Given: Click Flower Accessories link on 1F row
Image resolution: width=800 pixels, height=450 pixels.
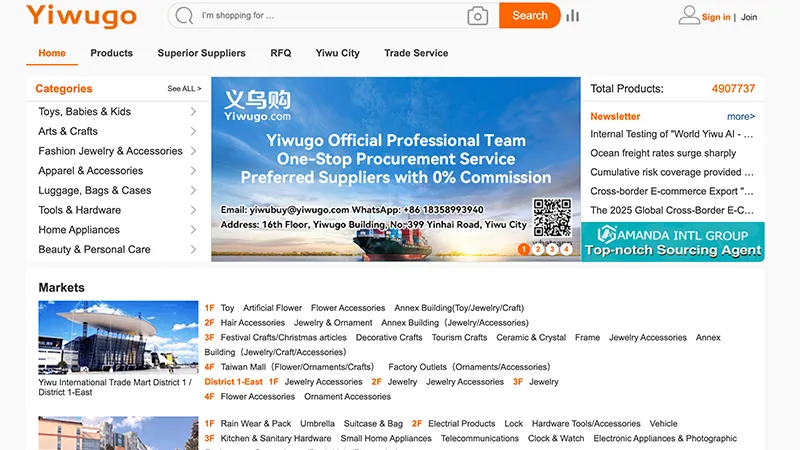Looking at the screenshot, I should (348, 308).
